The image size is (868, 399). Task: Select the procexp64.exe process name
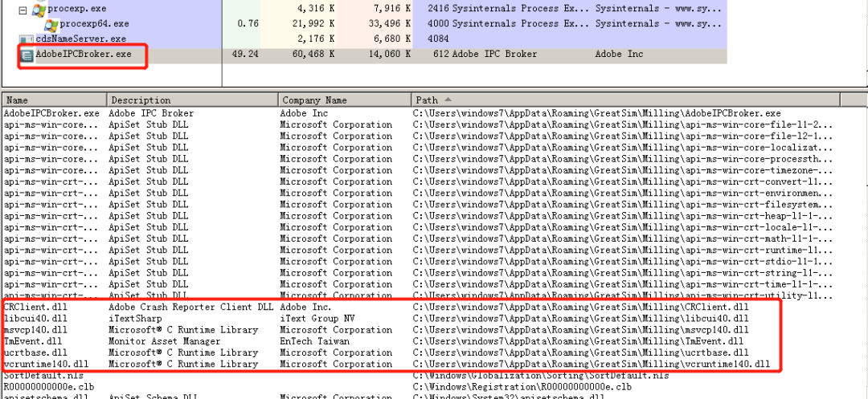(x=94, y=23)
